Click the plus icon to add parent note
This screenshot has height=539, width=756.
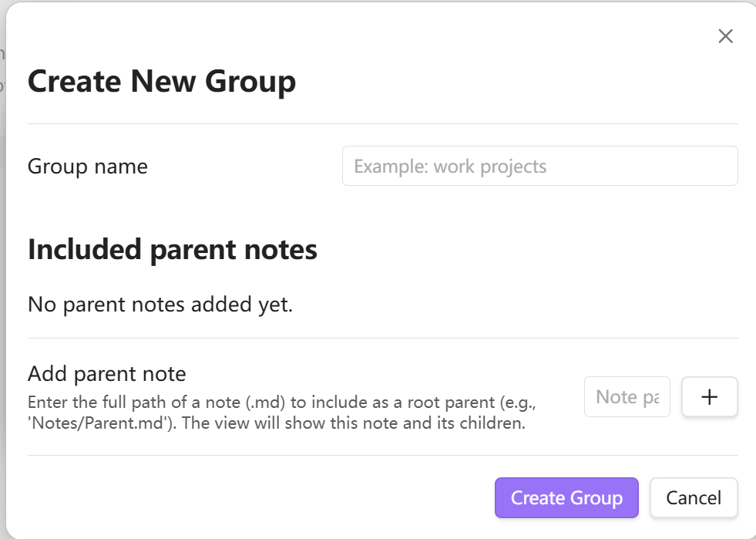point(710,396)
